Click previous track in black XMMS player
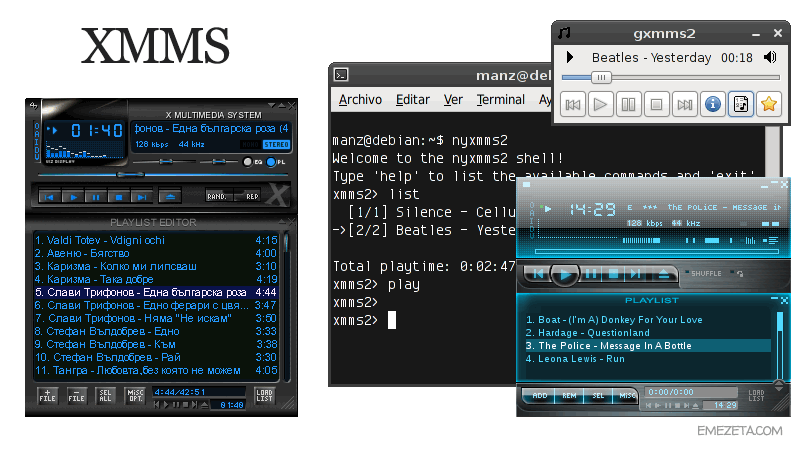 pyautogui.click(x=49, y=197)
